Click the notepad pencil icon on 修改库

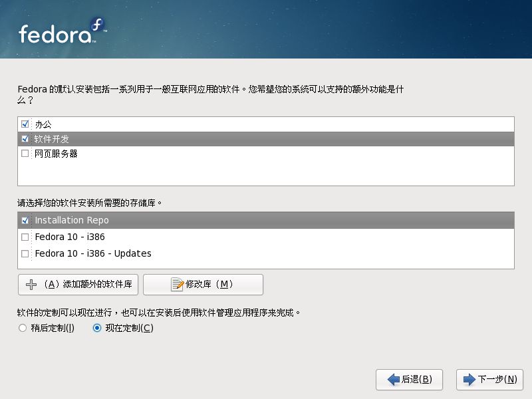coord(177,285)
